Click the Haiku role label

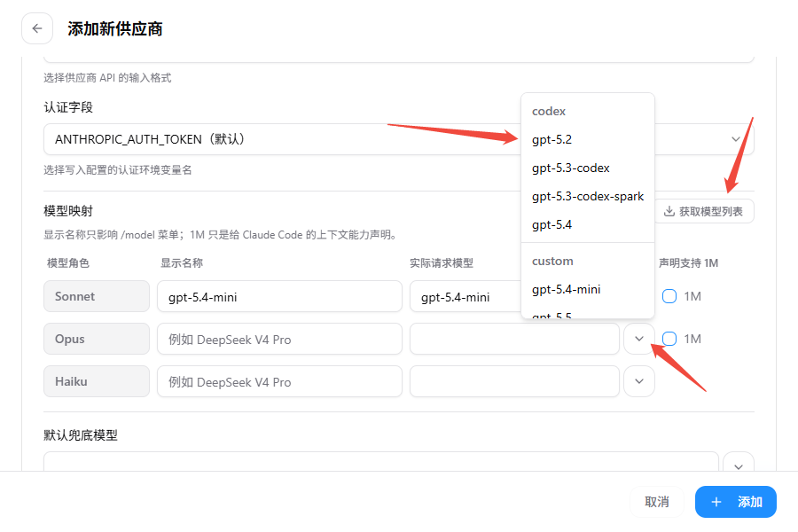[97, 381]
